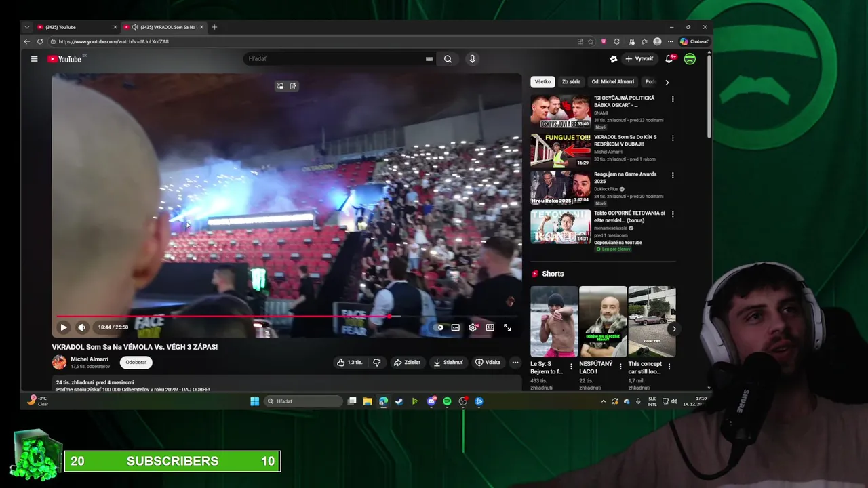
Task: Show more filter chips with right arrow
Action: (x=667, y=82)
